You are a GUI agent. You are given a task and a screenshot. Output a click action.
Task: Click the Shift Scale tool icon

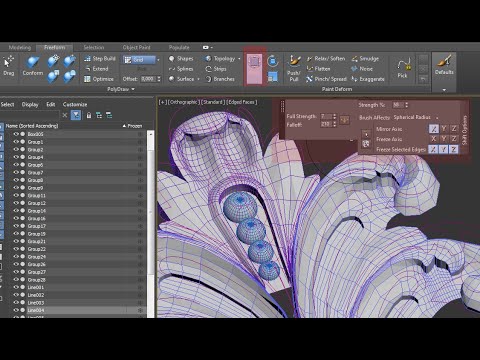point(273,77)
